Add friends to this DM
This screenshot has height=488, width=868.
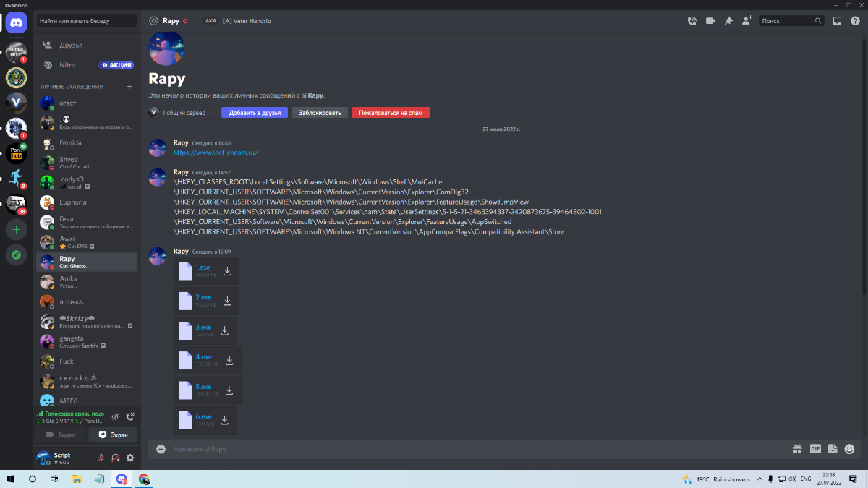click(x=746, y=21)
